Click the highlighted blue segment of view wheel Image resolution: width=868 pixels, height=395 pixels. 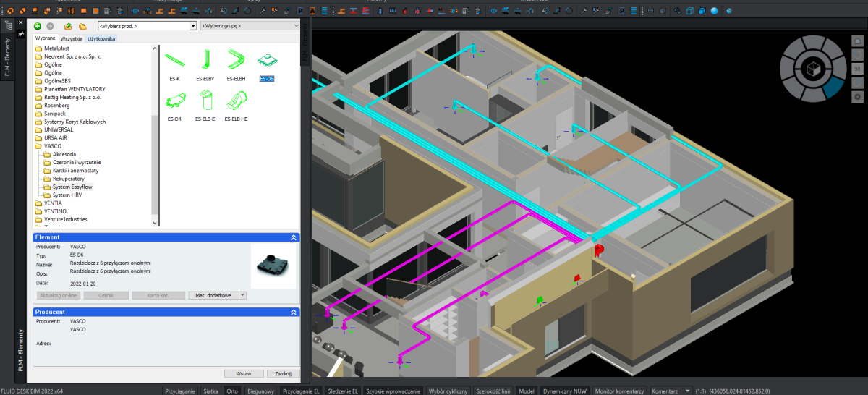pos(834,87)
